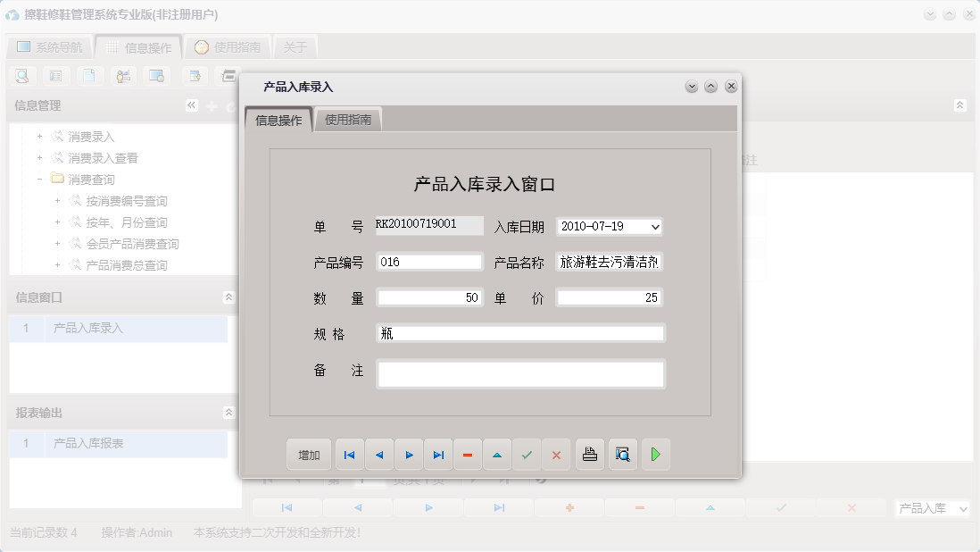Viewport: 980px width, 552px height.
Task: Select the search icon on the main toolbar
Action: (x=21, y=76)
